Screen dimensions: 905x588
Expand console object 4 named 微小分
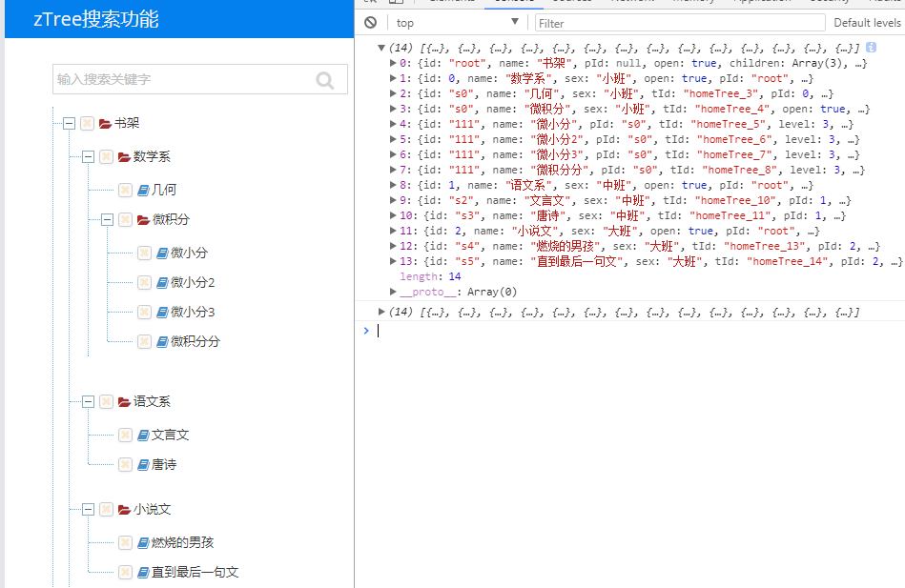point(393,124)
